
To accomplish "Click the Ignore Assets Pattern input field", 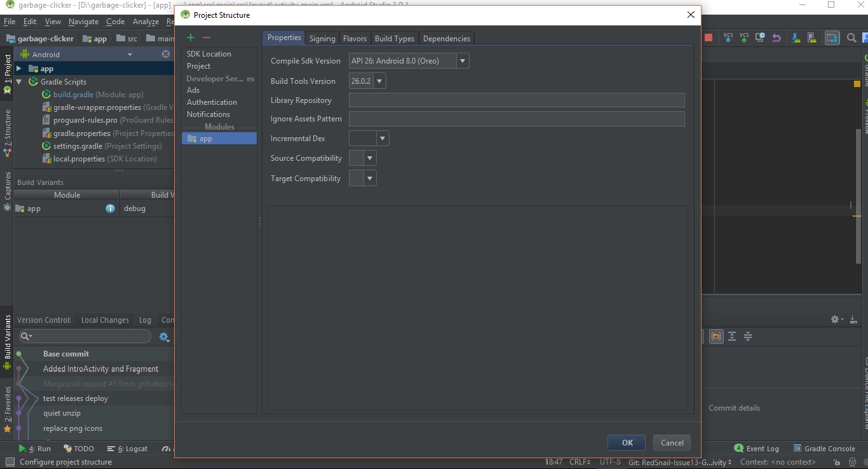I will tap(517, 119).
